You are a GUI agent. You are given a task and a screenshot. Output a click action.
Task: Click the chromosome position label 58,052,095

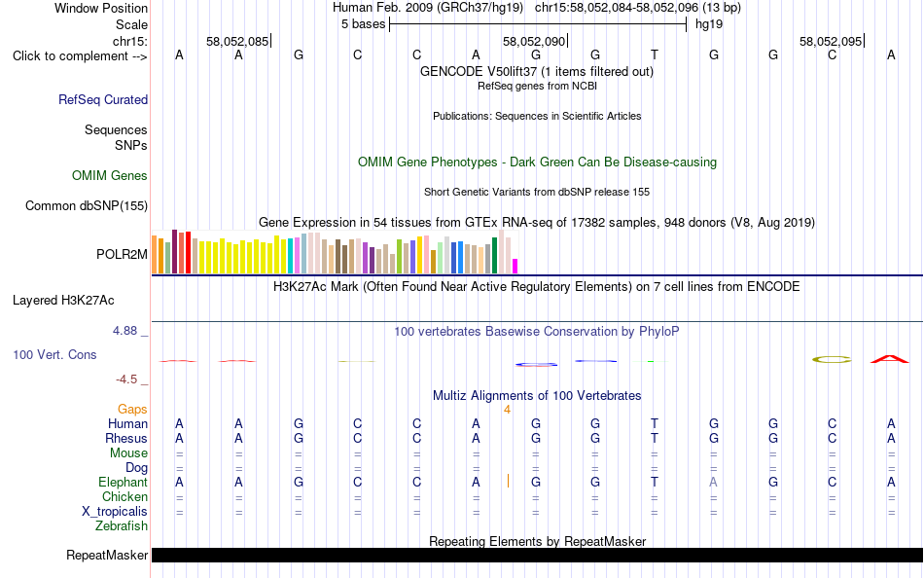[x=831, y=42]
